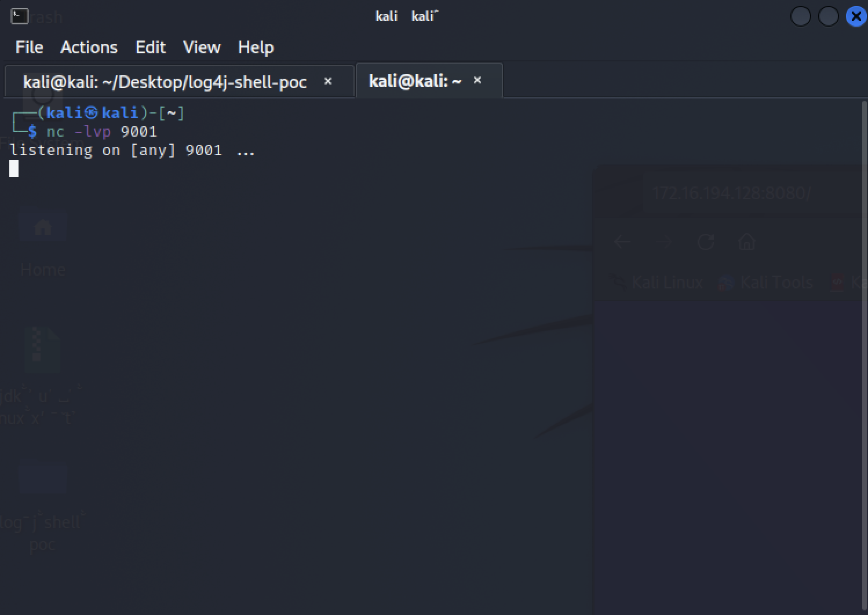The height and width of the screenshot is (615, 868).
Task: Close the terminal window with blue X
Action: point(856,16)
